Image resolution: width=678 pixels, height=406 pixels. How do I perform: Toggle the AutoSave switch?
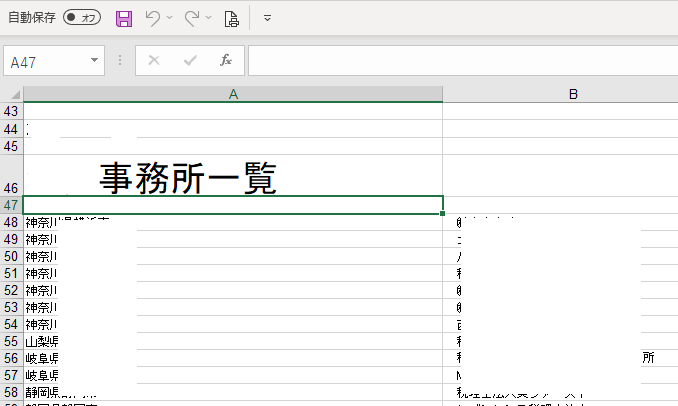82,18
